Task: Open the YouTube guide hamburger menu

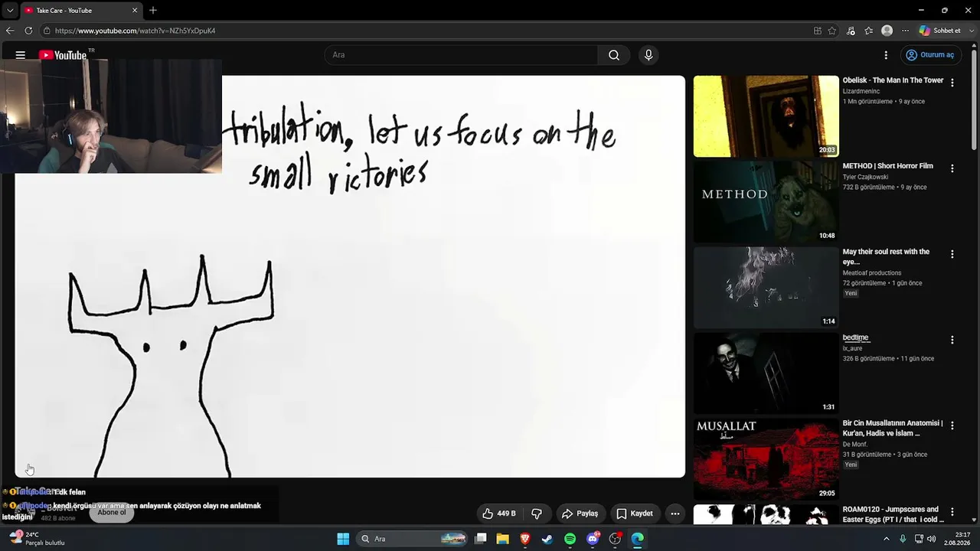Action: 21,55
